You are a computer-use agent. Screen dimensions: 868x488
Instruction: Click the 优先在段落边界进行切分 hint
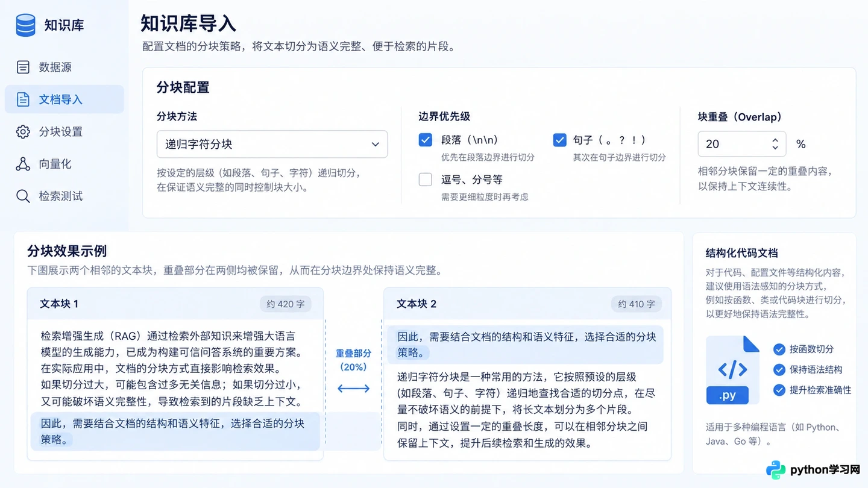tap(488, 157)
